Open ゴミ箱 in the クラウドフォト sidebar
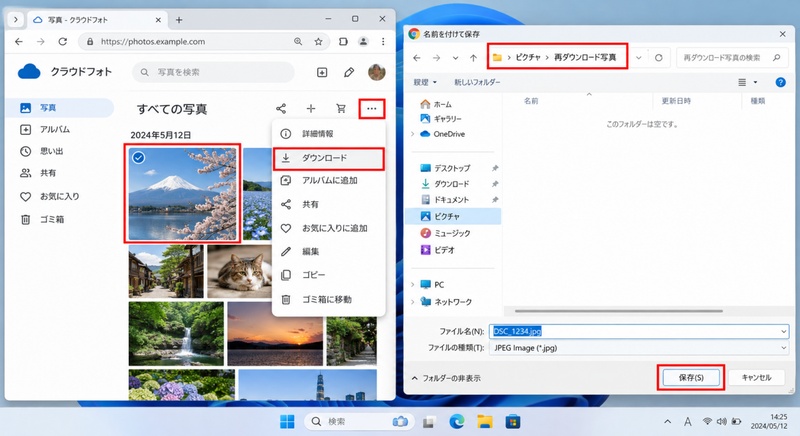The height and width of the screenshot is (436, 800). coord(60,220)
